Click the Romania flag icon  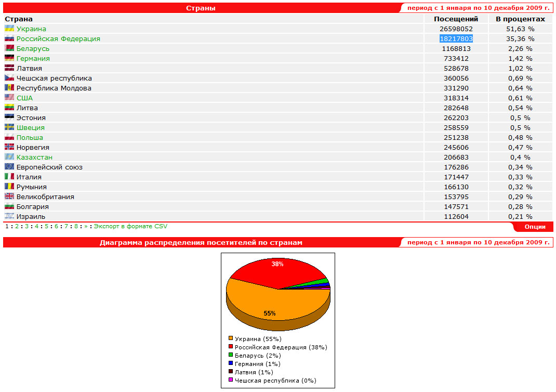pyautogui.click(x=9, y=186)
